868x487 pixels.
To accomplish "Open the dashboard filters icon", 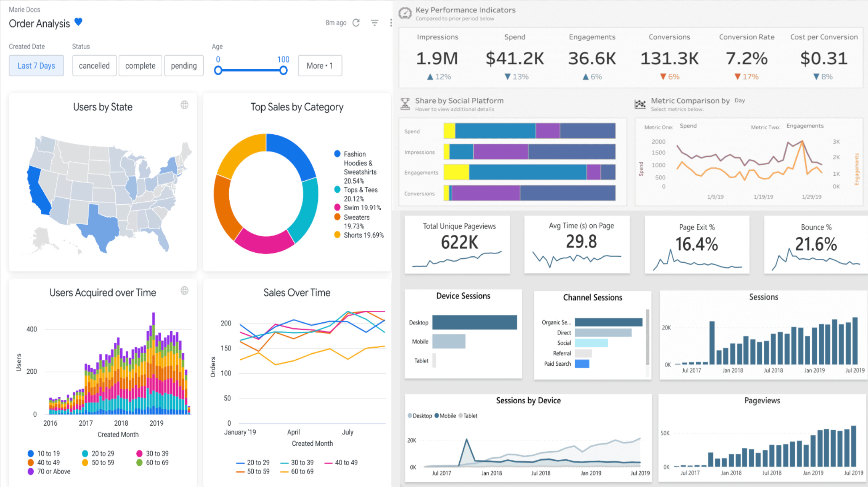I will point(374,23).
